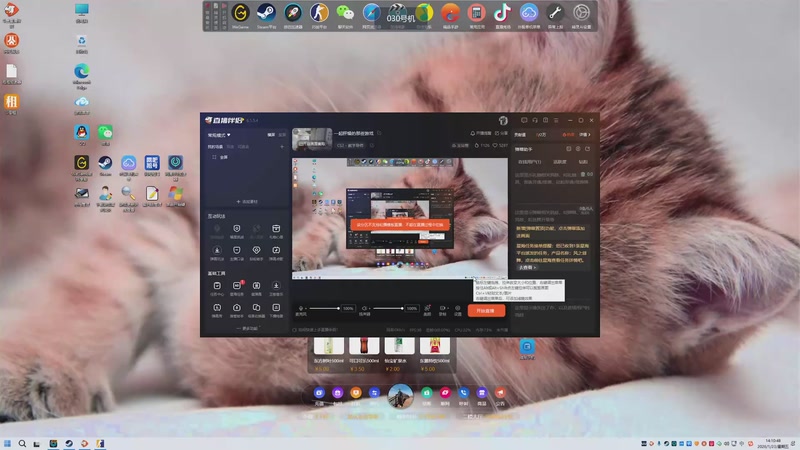This screenshot has height=450, width=800.
Task: Click 添加素材 to add a source
Action: click(x=247, y=202)
